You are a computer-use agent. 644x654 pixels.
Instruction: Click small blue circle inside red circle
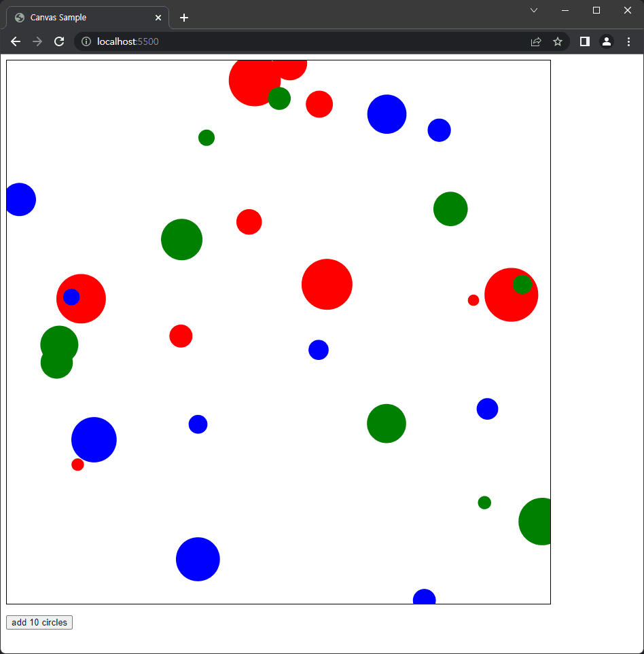pyautogui.click(x=71, y=297)
